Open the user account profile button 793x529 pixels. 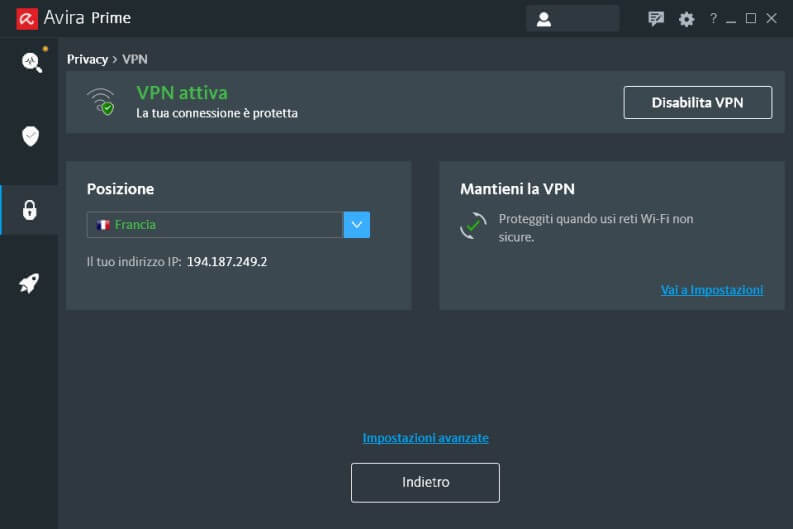pos(572,19)
